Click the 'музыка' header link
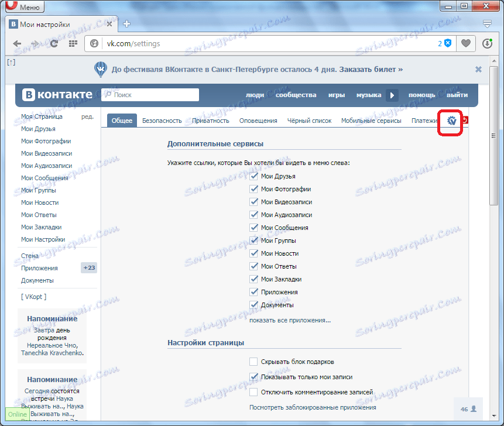 pyautogui.click(x=369, y=95)
